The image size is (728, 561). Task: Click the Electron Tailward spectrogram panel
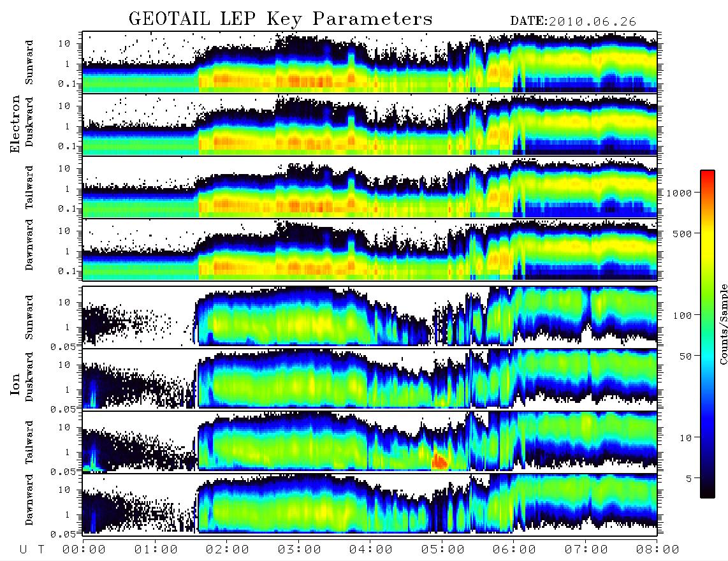point(370,187)
